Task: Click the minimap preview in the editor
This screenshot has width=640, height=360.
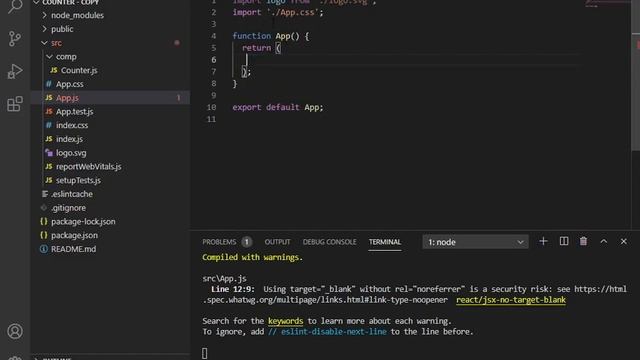Action: click(608, 3)
